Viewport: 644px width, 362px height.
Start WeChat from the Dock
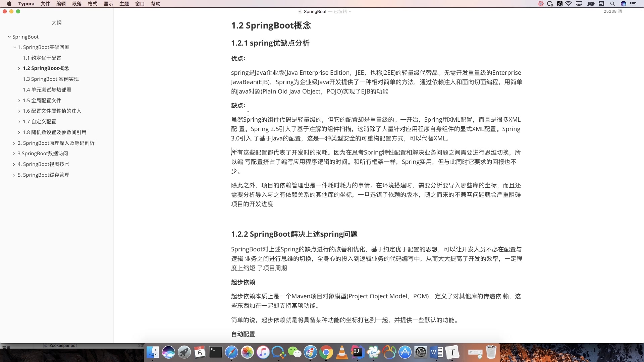point(295,352)
